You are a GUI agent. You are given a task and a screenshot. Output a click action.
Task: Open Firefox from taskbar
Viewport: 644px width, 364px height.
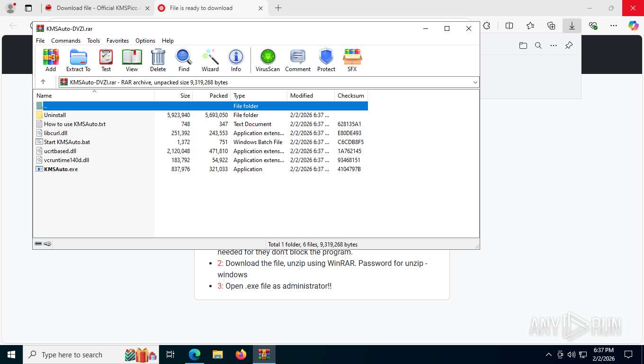pos(241,355)
